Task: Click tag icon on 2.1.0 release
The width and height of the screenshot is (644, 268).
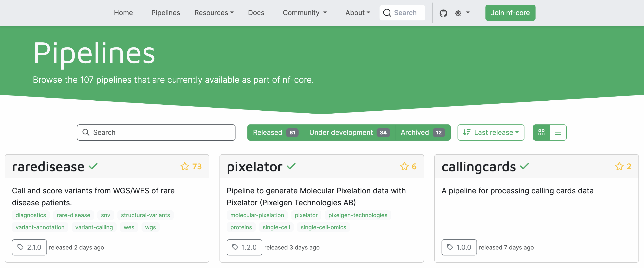Action: (x=20, y=247)
